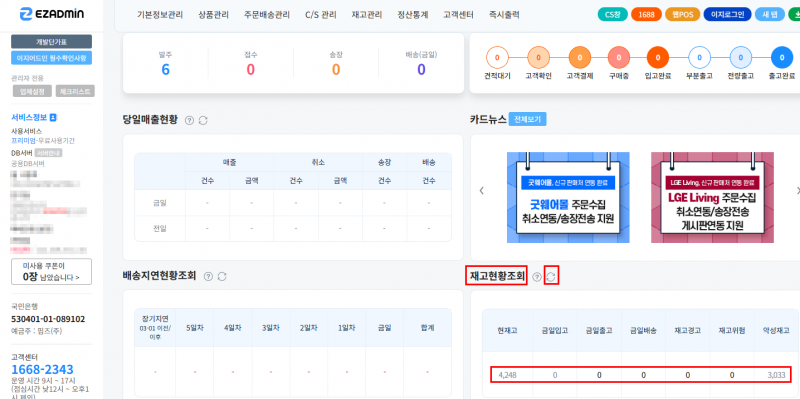Click the EZADMIN logo
Screen dimensions: 800x399
tap(52, 14)
